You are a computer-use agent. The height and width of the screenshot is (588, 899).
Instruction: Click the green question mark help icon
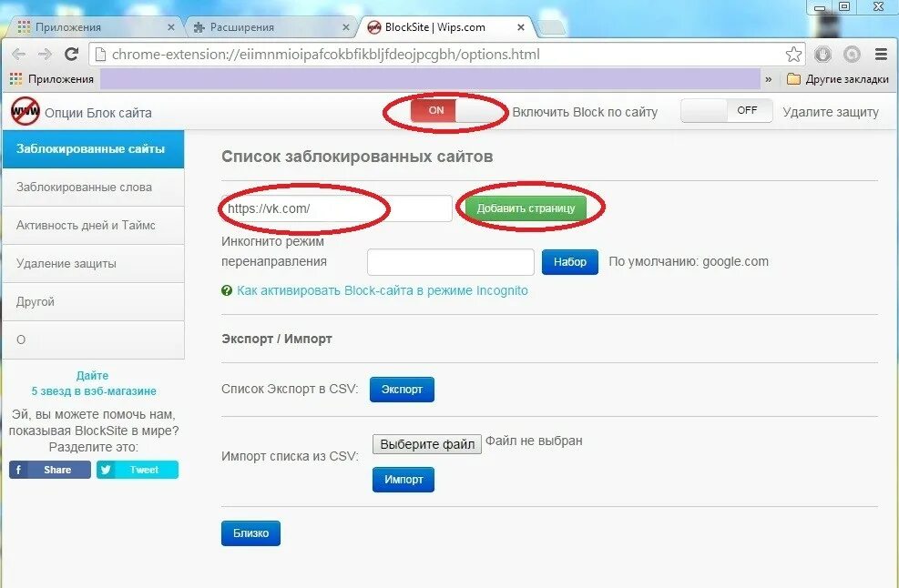click(227, 290)
